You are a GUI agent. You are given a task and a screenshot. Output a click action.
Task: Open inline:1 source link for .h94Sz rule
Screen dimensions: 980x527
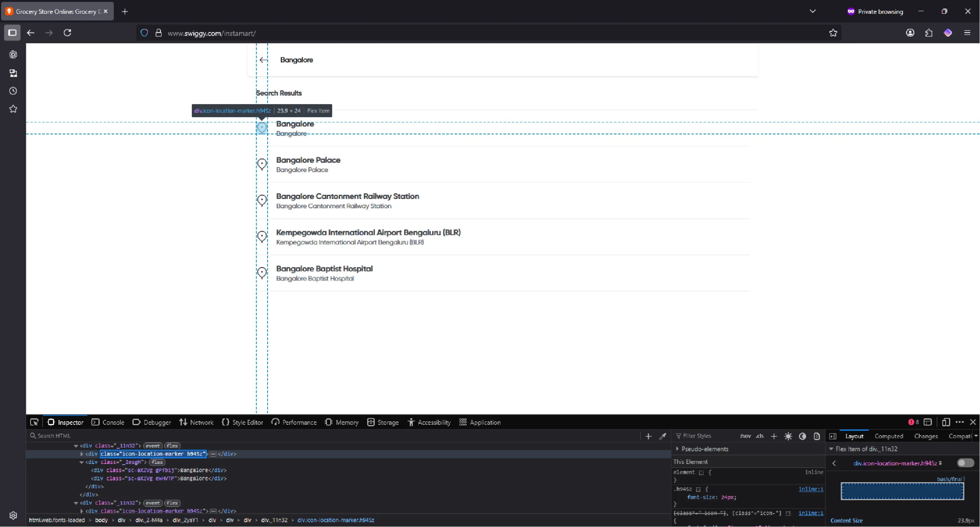tap(811, 489)
